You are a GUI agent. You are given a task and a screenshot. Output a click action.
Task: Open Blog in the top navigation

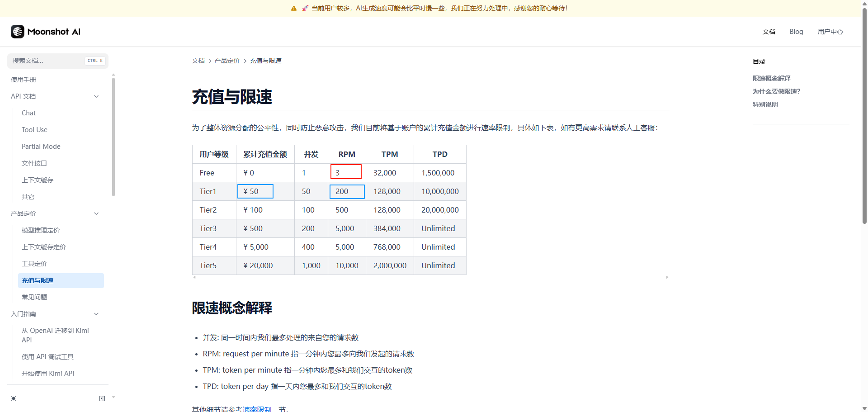pyautogui.click(x=796, y=32)
